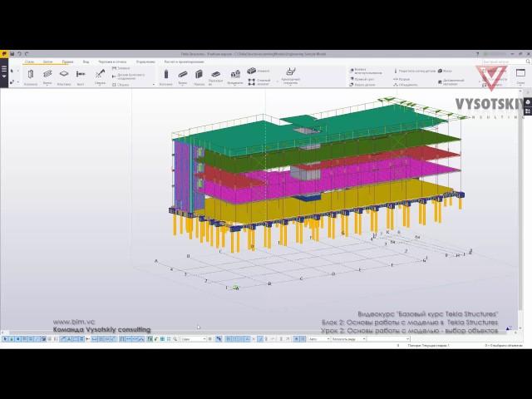Image resolution: width=532 pixels, height=399 pixels.
Task: Open the top side-pane icon at right edge
Action: pos(528,102)
